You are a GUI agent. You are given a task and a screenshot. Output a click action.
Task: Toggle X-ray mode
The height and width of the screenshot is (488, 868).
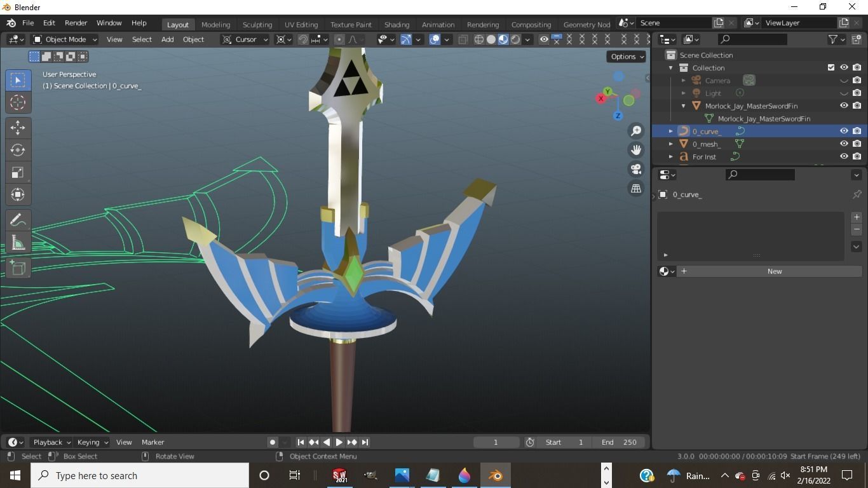pos(463,39)
